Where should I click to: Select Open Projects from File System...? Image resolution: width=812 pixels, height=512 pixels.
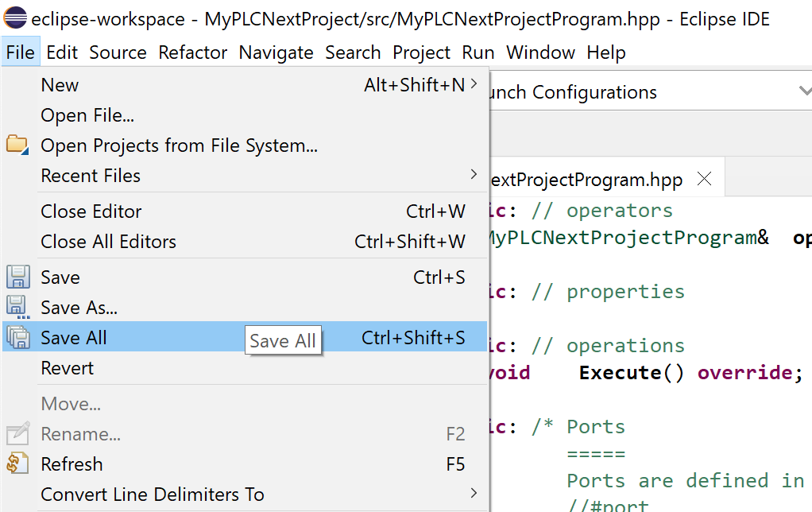click(x=245, y=145)
